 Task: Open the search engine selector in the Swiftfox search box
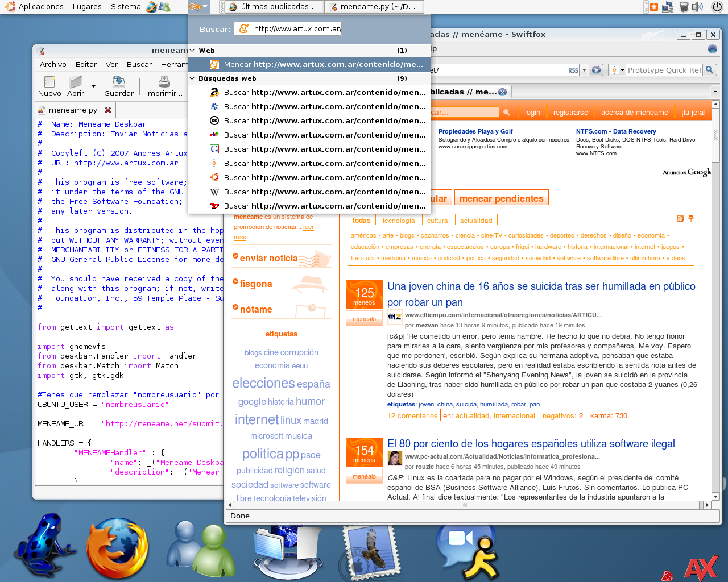click(617, 70)
